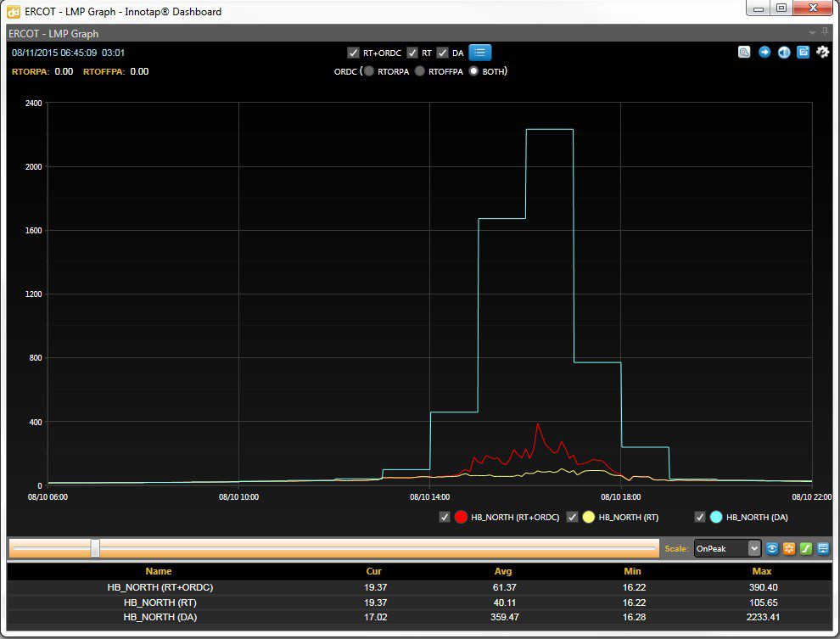This screenshot has width=840, height=639.
Task: Toggle the RT checkbox at top
Action: click(x=412, y=53)
